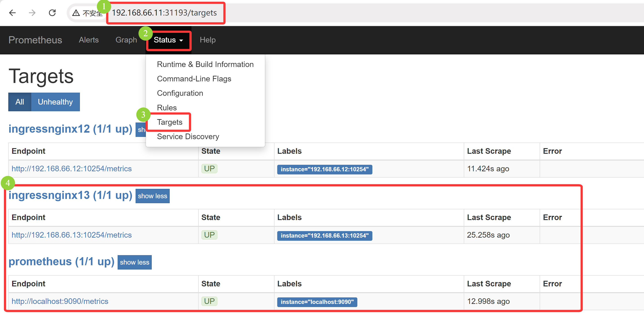Click the address bar URL field
Image resolution: width=644 pixels, height=321 pixels.
[x=164, y=13]
